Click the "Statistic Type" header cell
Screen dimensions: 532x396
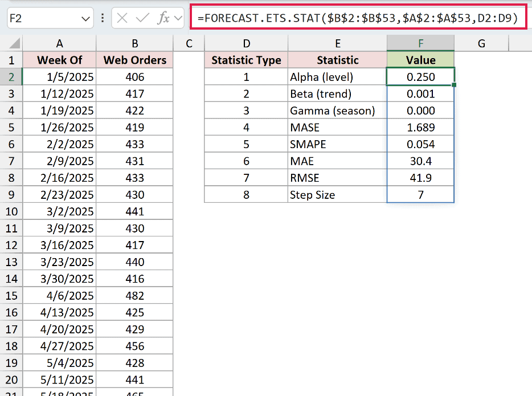(x=246, y=60)
